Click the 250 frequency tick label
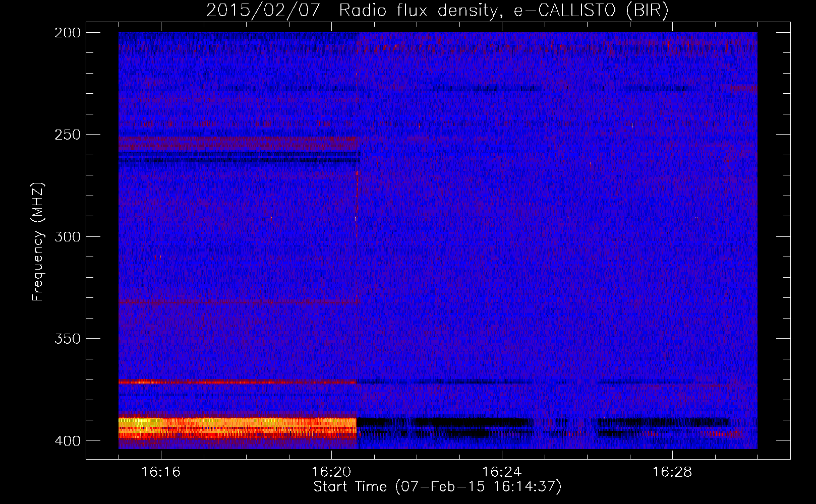The height and width of the screenshot is (504, 816). click(68, 135)
